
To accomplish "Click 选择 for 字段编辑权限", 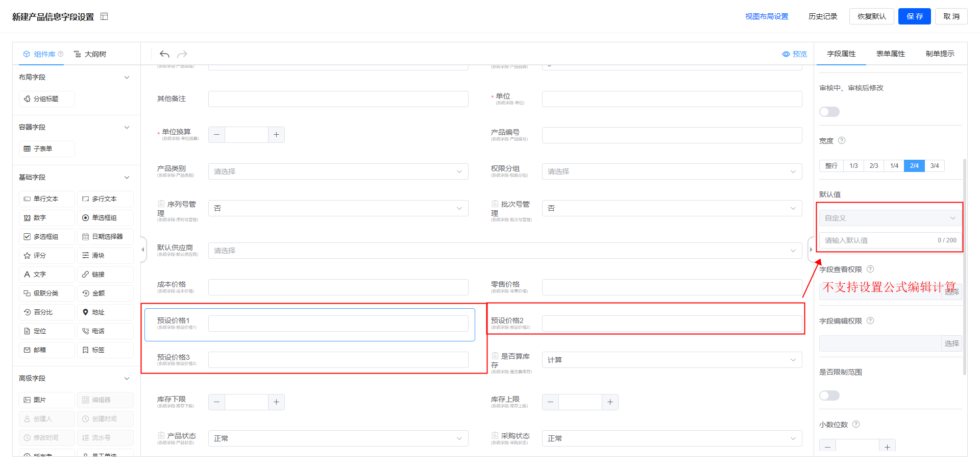I will [x=951, y=343].
